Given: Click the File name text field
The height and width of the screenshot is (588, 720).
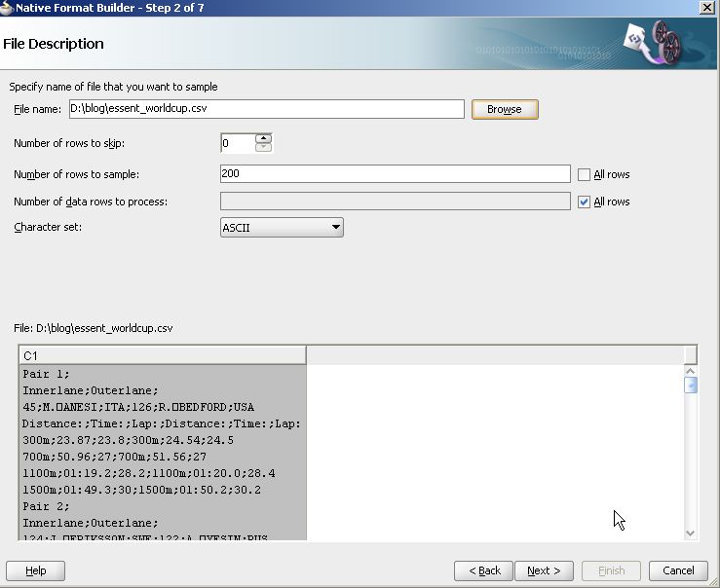Looking at the screenshot, I should click(x=266, y=109).
